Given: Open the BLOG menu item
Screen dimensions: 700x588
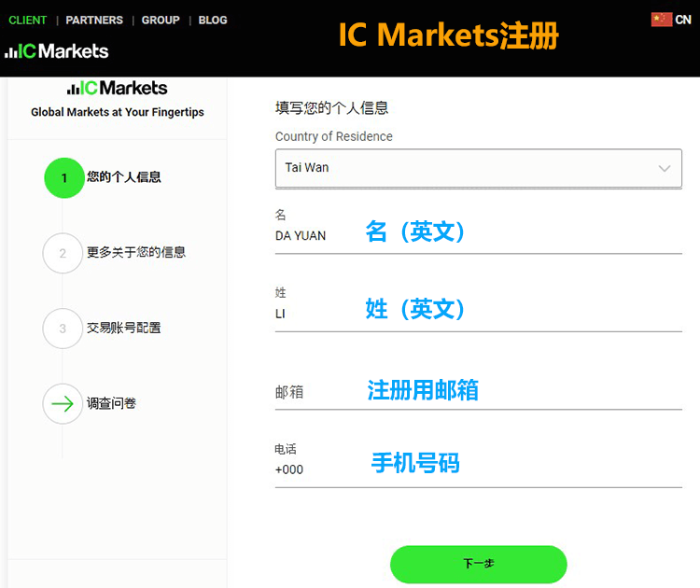Looking at the screenshot, I should pos(213,21).
